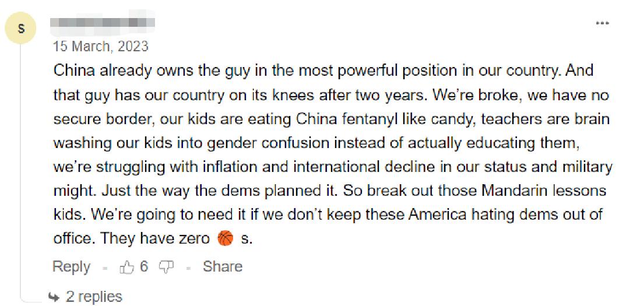Expand the "2 replies" thread
This screenshot has width=644, height=306.
click(93, 297)
